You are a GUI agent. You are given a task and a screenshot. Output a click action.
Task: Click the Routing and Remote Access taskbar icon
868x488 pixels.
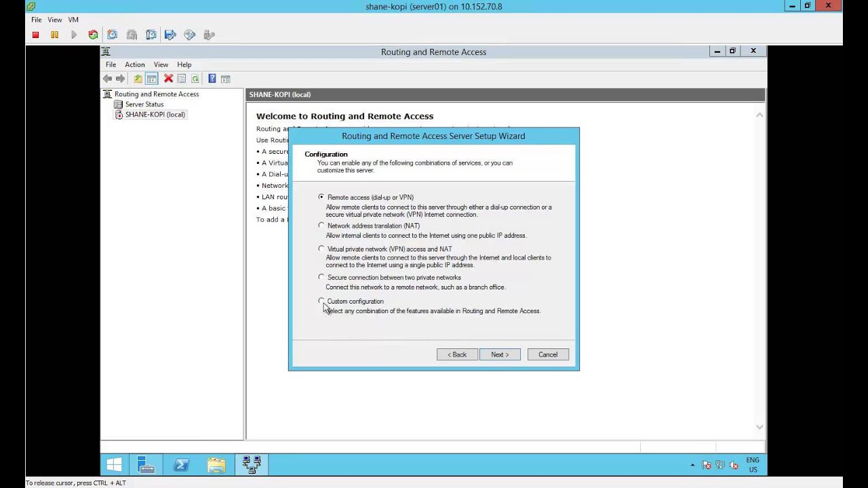252,464
